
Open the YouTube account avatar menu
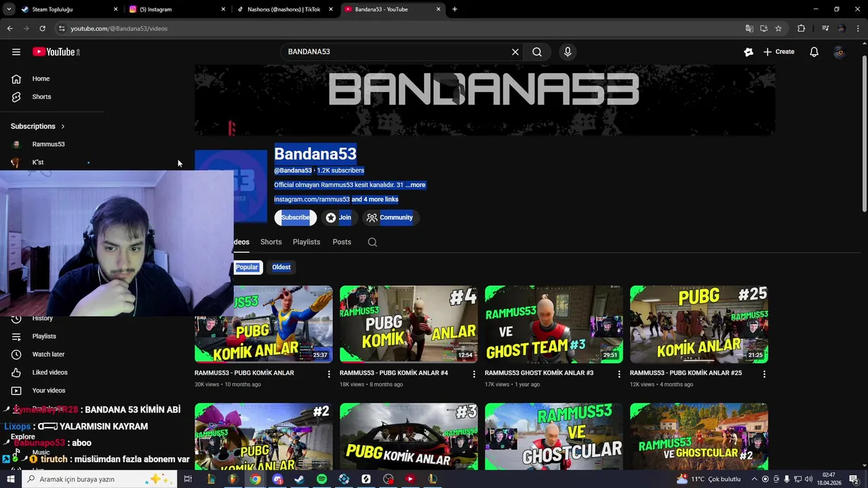coord(840,52)
